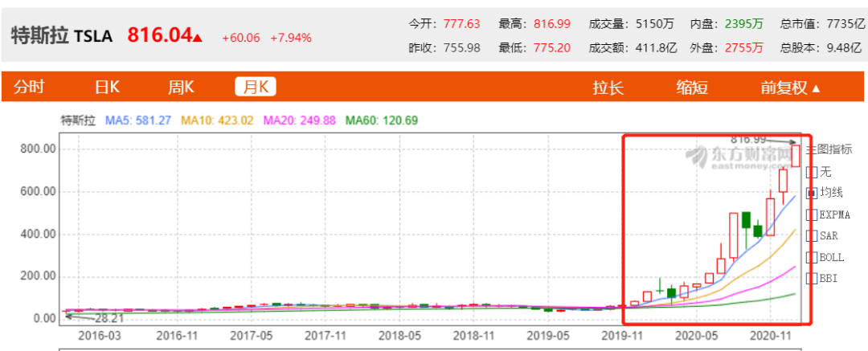Click the +7.94% change percentage
The width and height of the screenshot is (868, 351).
[291, 38]
